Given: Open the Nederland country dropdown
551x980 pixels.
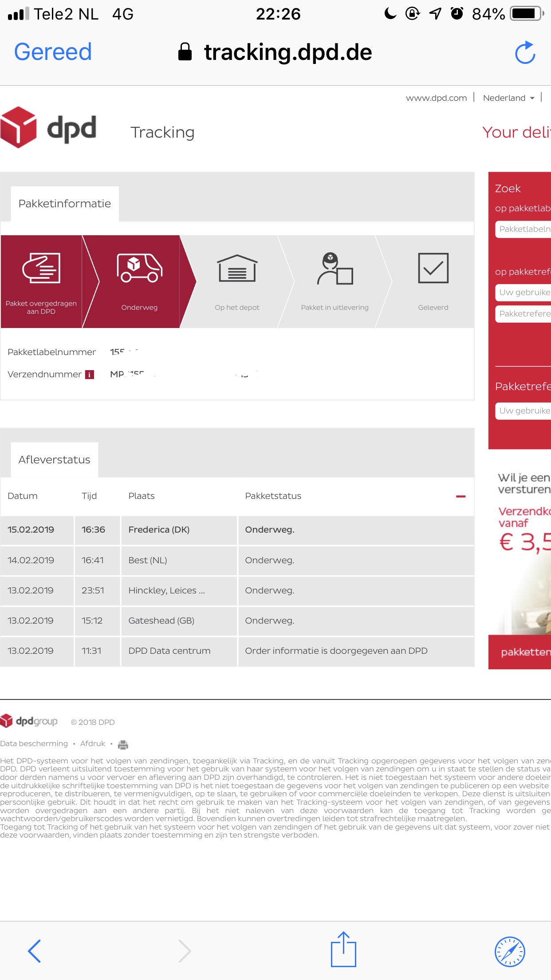Looking at the screenshot, I should (x=508, y=98).
